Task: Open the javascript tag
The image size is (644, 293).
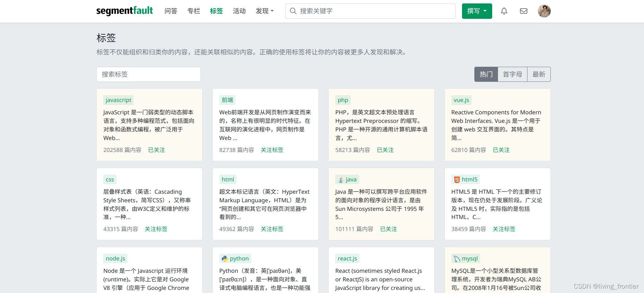Action: (118, 100)
